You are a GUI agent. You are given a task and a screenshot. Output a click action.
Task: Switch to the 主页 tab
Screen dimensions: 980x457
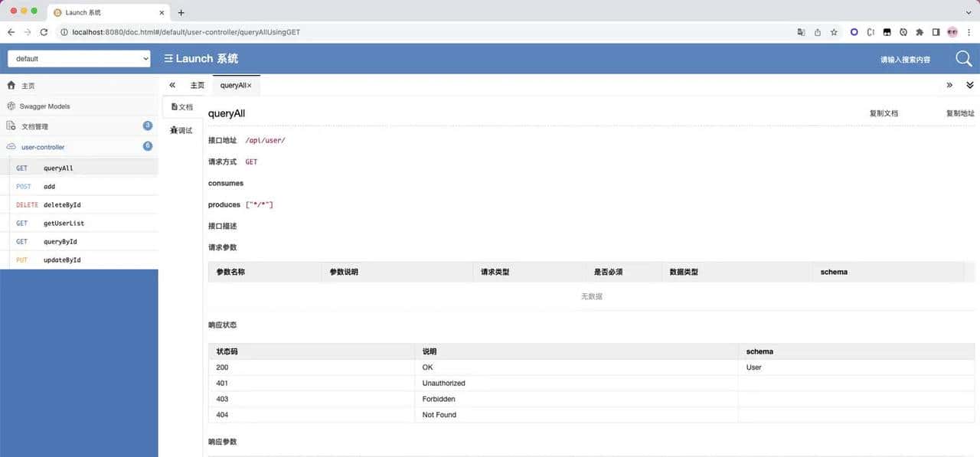point(198,85)
